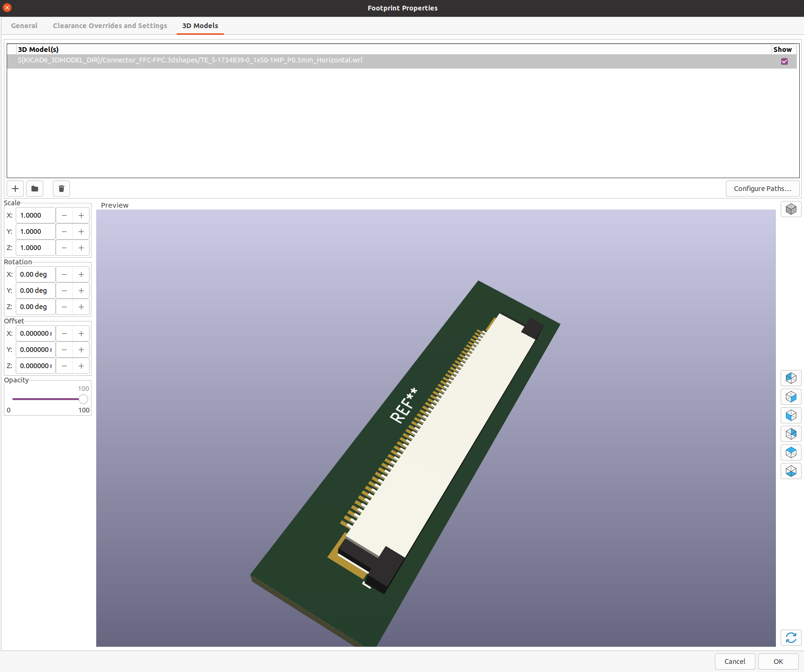The height and width of the screenshot is (672, 804).
Task: Switch preview to back view cube
Action: pyautogui.click(x=791, y=434)
